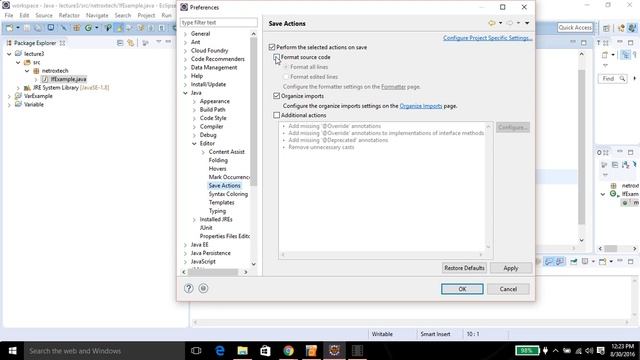Click the Open Type icon in Eclipse toolbar
This screenshot has width=640, height=360.
(x=108, y=28)
